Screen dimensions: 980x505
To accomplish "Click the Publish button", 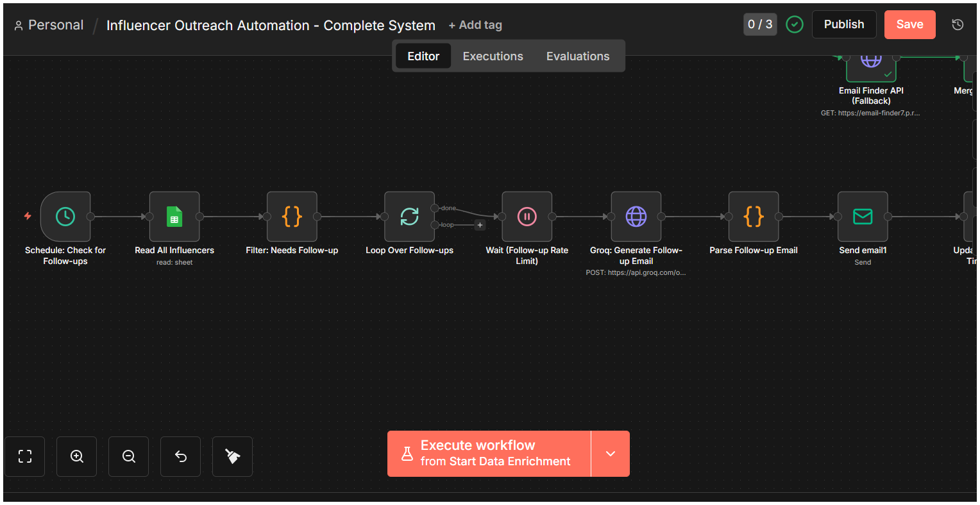I will click(844, 24).
